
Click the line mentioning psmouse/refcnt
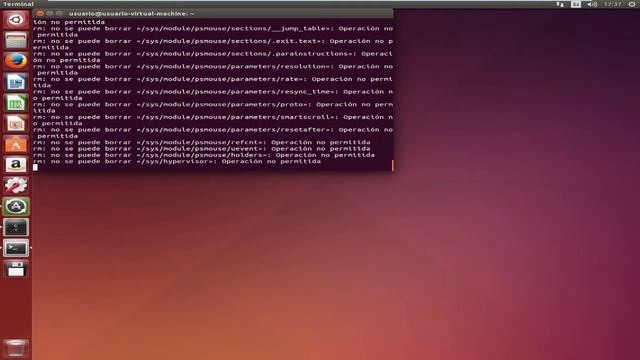(x=202, y=142)
